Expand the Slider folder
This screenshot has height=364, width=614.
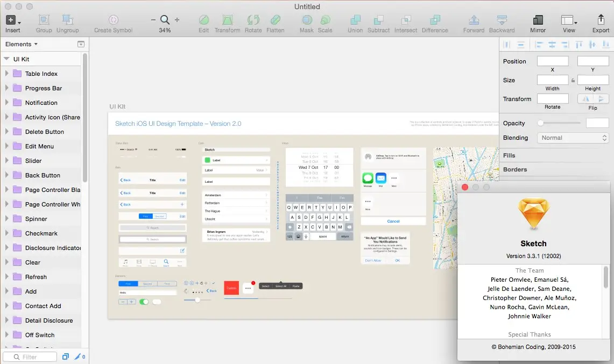tap(6, 160)
